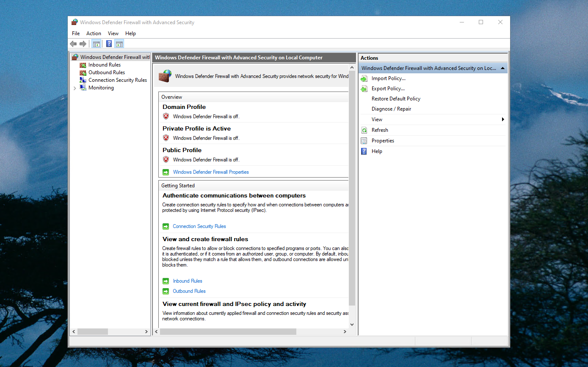Select Monitoring label in the console tree
Image resolution: width=588 pixels, height=367 pixels.
[101, 88]
